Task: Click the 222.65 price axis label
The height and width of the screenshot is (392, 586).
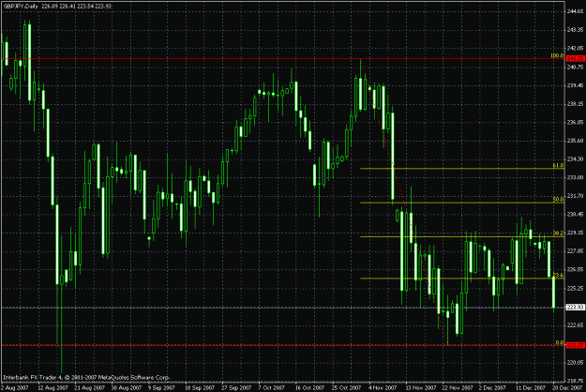Action: [x=575, y=325]
